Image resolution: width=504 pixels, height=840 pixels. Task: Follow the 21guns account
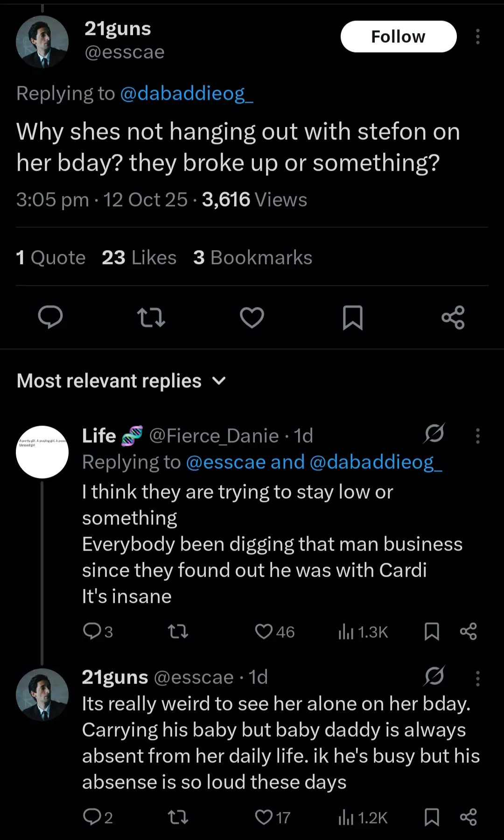pyautogui.click(x=398, y=36)
